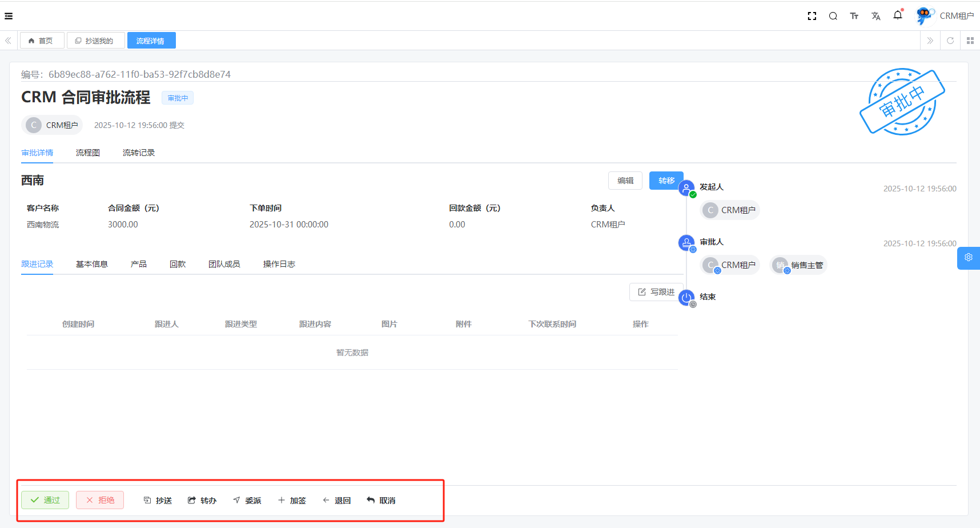Toggle the hamburger sidebar menu icon
980x528 pixels.
[9, 16]
